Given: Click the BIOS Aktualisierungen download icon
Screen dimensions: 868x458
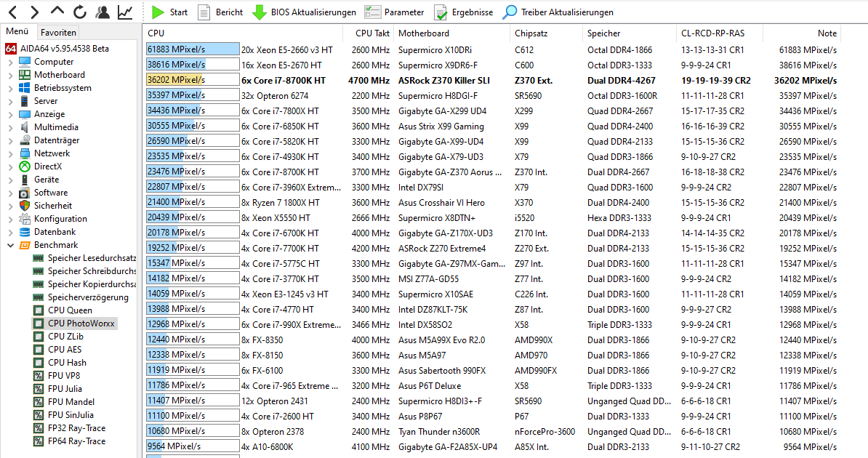Looking at the screenshot, I should [x=260, y=12].
